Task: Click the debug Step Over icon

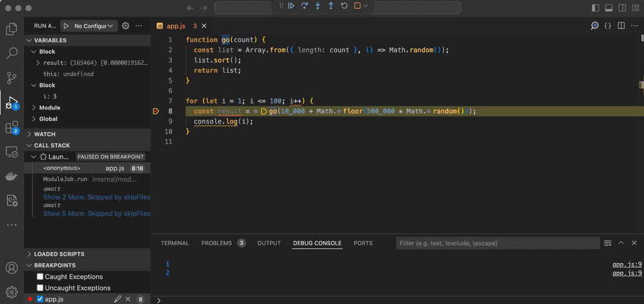Action: point(305,6)
